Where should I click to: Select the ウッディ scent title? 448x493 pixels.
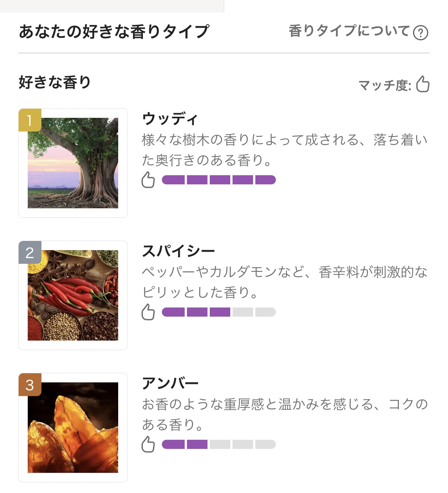point(170,119)
